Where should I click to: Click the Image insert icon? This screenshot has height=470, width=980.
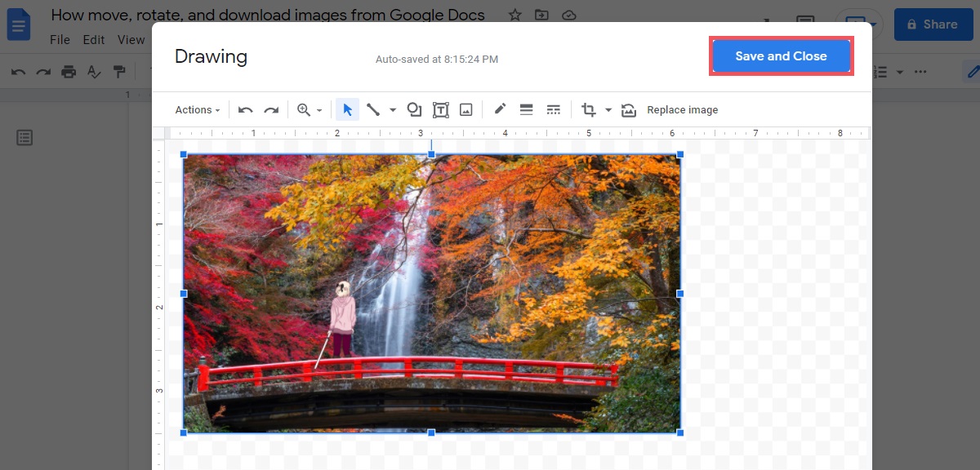465,110
